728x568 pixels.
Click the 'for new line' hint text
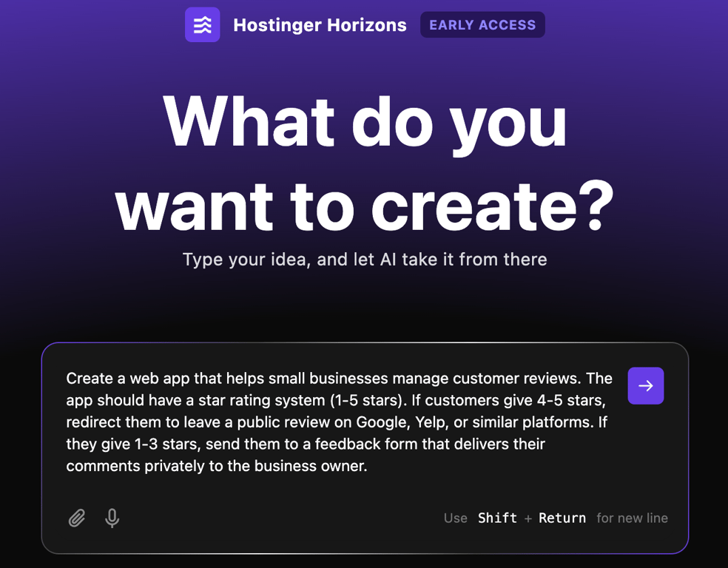632,518
